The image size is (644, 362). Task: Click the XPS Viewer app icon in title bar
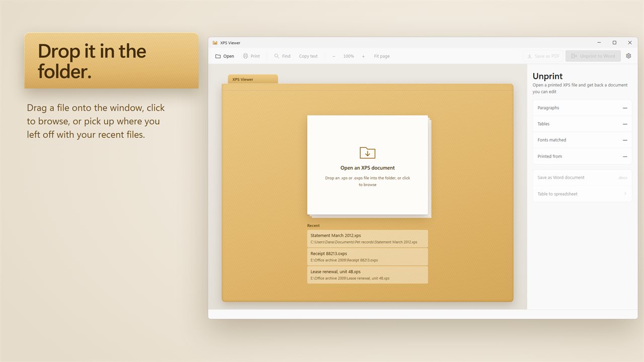[x=215, y=43]
